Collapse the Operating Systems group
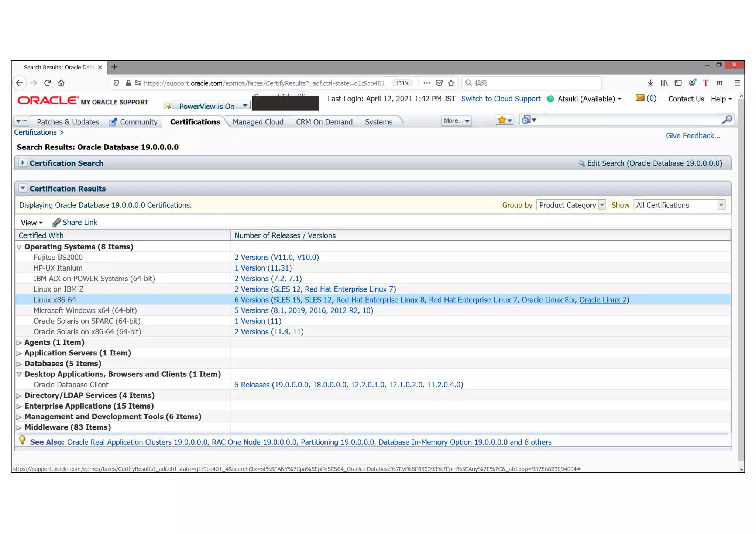 click(x=19, y=247)
